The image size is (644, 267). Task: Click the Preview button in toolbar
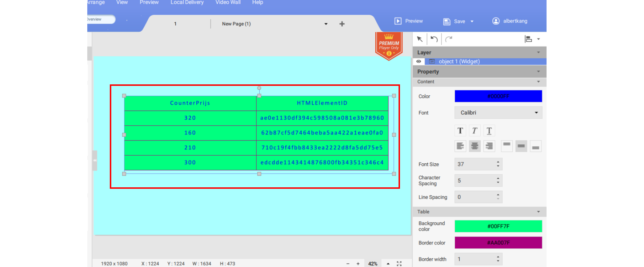click(x=409, y=21)
